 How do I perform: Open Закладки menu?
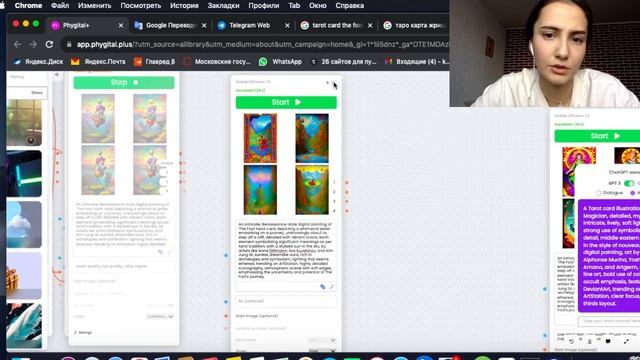223,6
